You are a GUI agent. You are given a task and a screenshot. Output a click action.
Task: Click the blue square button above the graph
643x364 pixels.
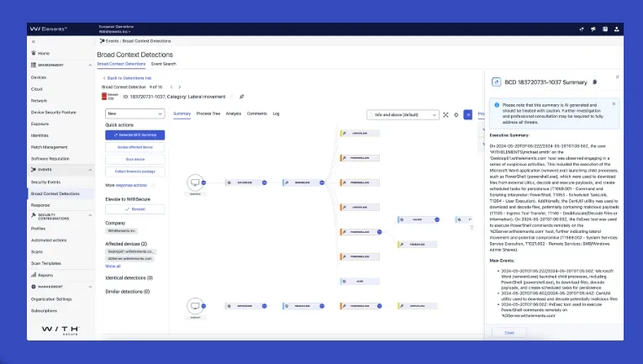(467, 115)
